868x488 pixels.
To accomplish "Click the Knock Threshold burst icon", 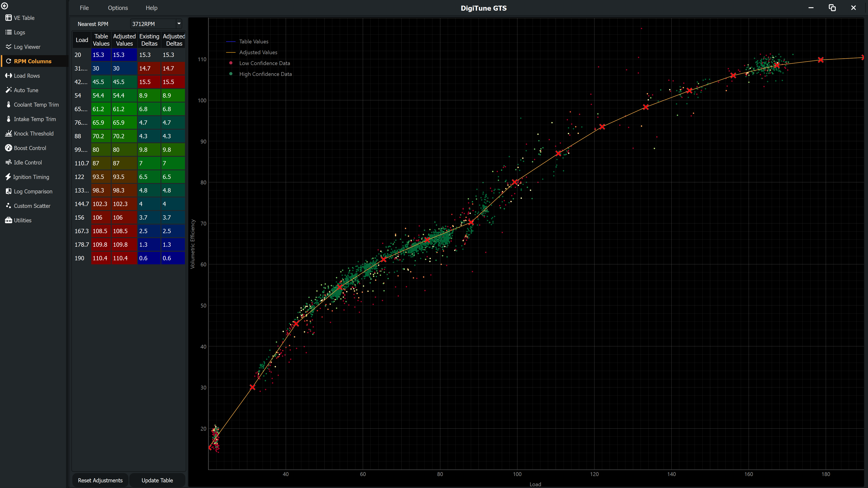I will 8,133.
